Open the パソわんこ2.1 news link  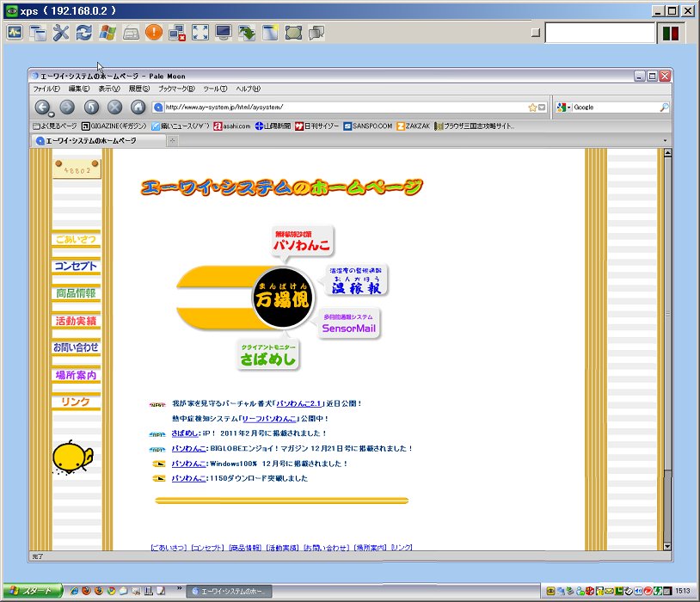coord(298,403)
